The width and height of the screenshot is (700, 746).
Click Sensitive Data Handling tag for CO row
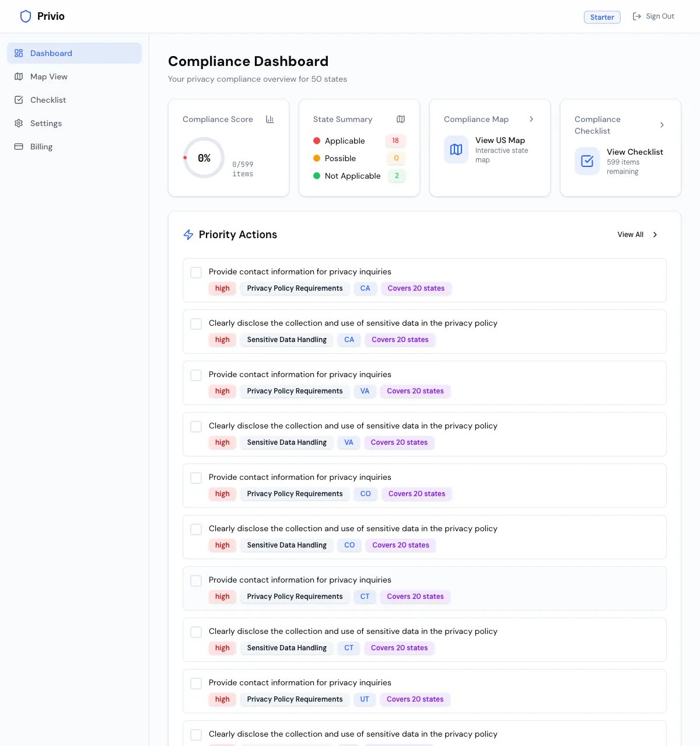(286, 545)
